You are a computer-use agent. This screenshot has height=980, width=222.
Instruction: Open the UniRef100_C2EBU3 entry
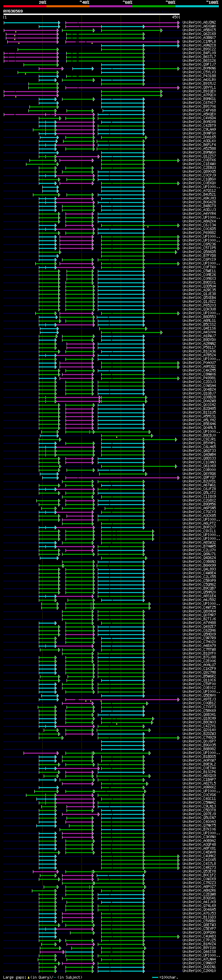tap(199, 168)
